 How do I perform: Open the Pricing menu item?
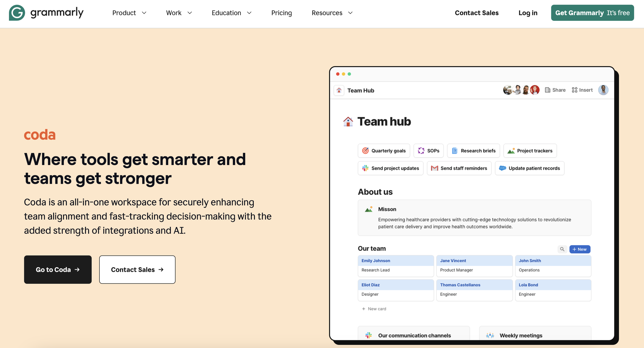281,13
